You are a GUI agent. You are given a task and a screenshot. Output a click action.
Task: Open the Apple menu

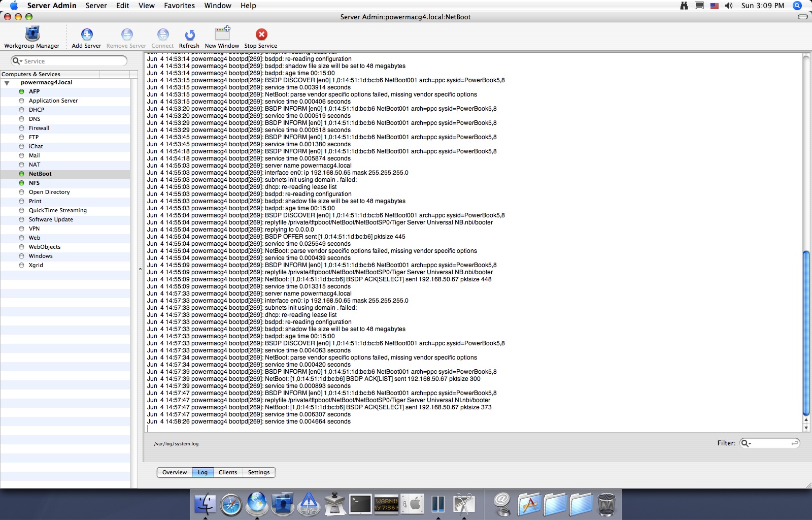14,6
